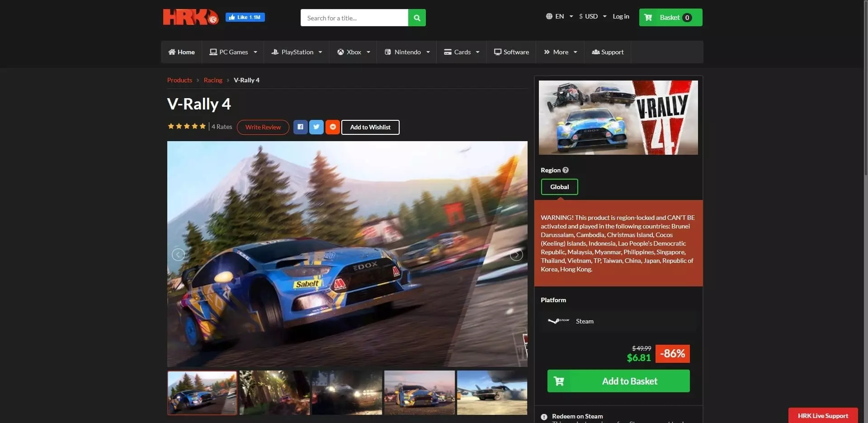Click the page vertical scrollbar
The image size is (868, 423).
click(865, 88)
